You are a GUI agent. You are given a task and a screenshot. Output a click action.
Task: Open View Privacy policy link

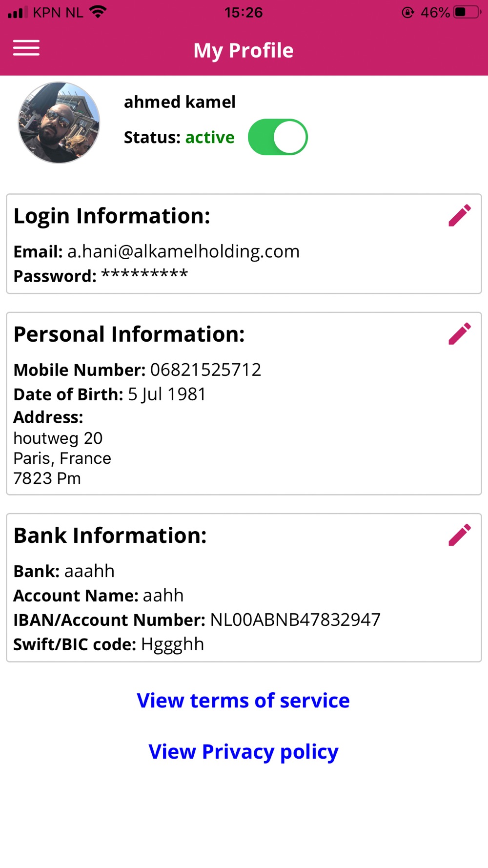(243, 752)
